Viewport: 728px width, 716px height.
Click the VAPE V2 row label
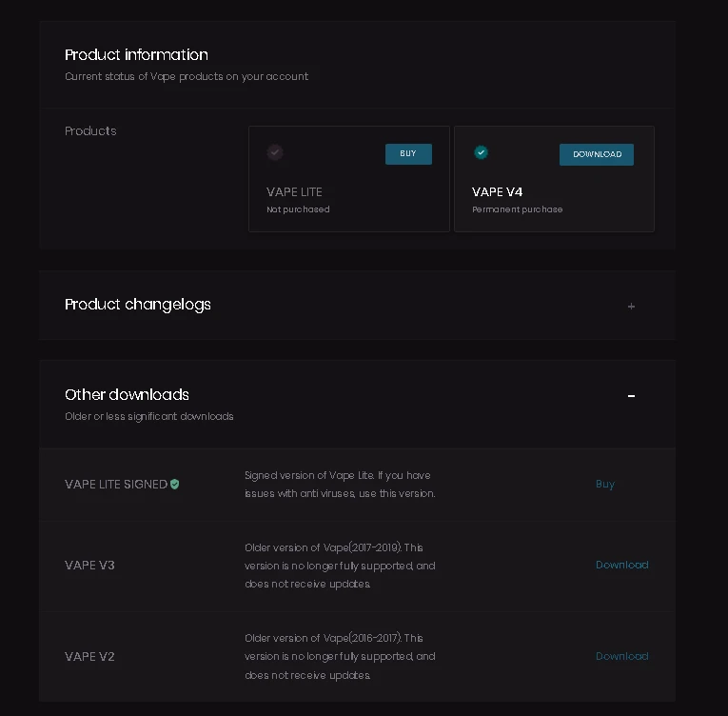click(x=89, y=657)
